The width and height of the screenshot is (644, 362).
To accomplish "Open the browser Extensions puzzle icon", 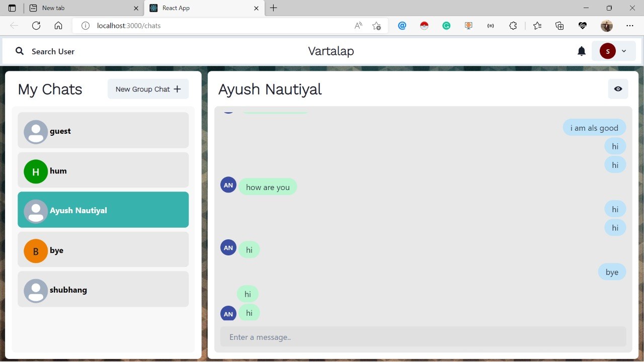I will point(513,26).
